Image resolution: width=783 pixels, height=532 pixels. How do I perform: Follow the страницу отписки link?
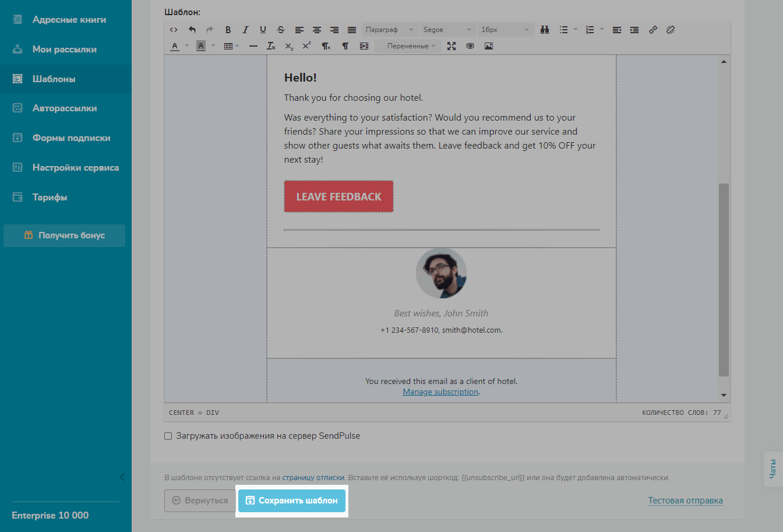313,478
